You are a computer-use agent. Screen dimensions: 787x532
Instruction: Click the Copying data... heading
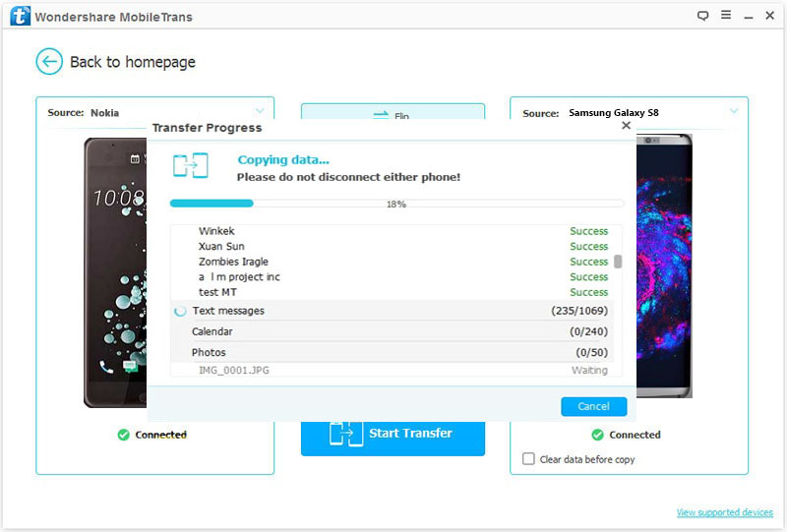pyautogui.click(x=283, y=160)
